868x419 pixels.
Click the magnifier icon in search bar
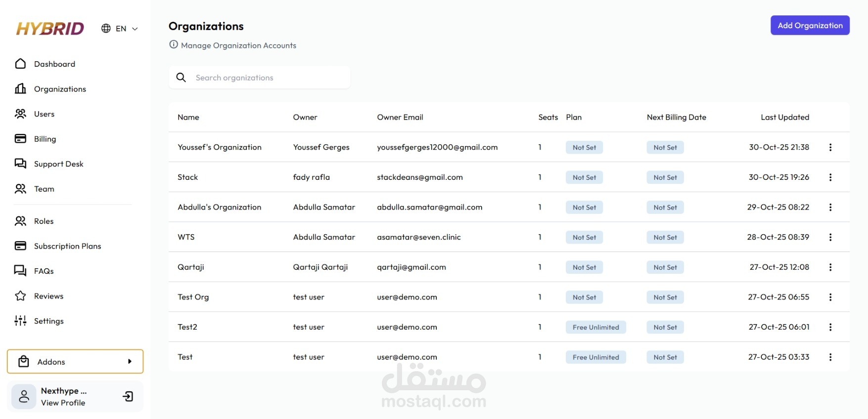click(x=181, y=78)
